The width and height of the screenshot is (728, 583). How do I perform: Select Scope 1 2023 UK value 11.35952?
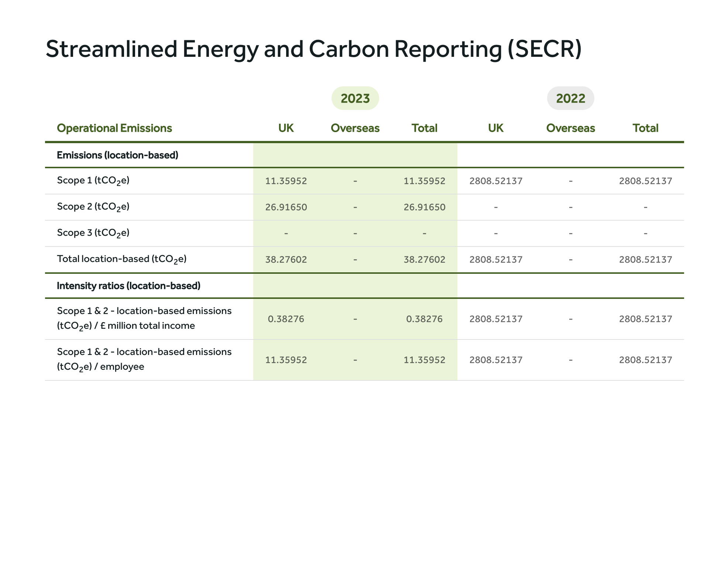coord(286,181)
